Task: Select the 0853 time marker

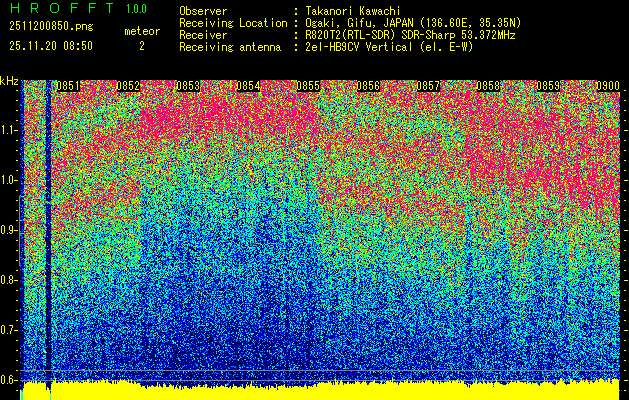Action: 188,87
